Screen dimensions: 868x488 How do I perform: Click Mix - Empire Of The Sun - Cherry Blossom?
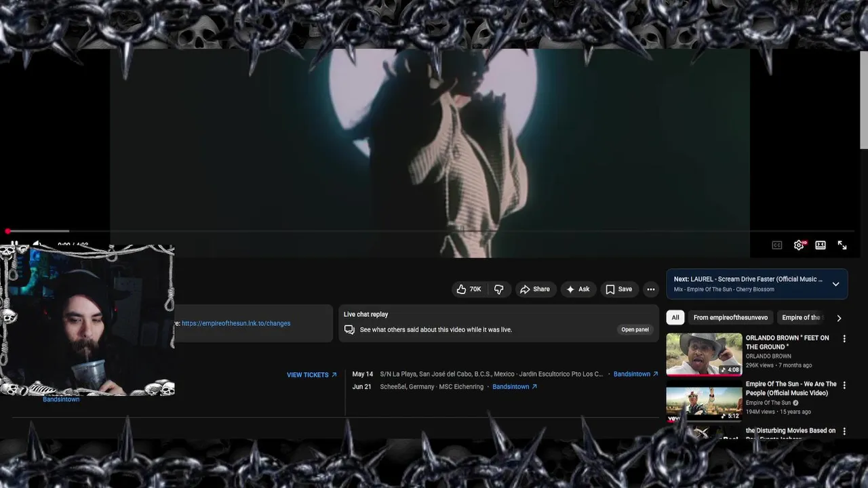point(724,289)
